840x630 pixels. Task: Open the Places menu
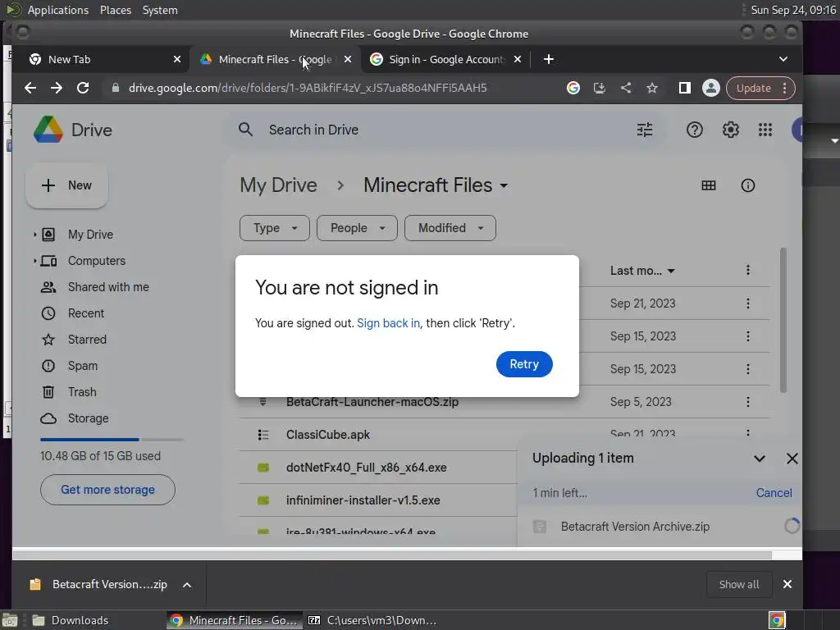click(115, 10)
